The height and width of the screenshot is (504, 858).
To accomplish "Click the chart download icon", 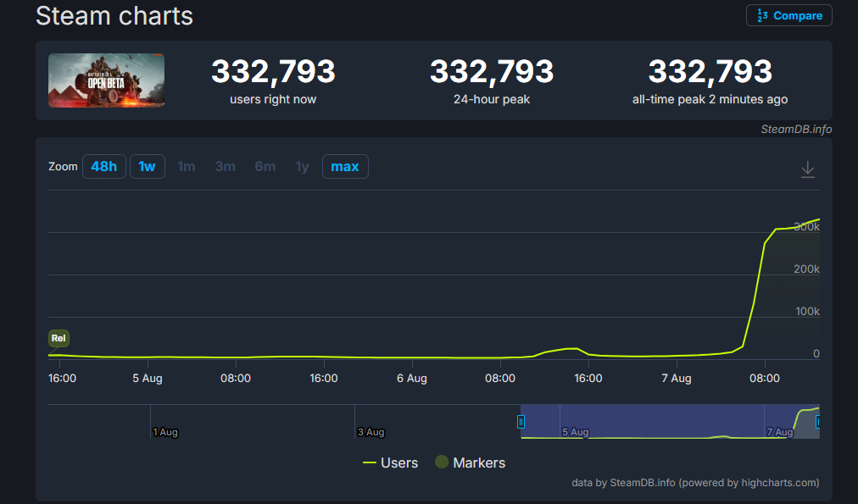I will click(807, 169).
